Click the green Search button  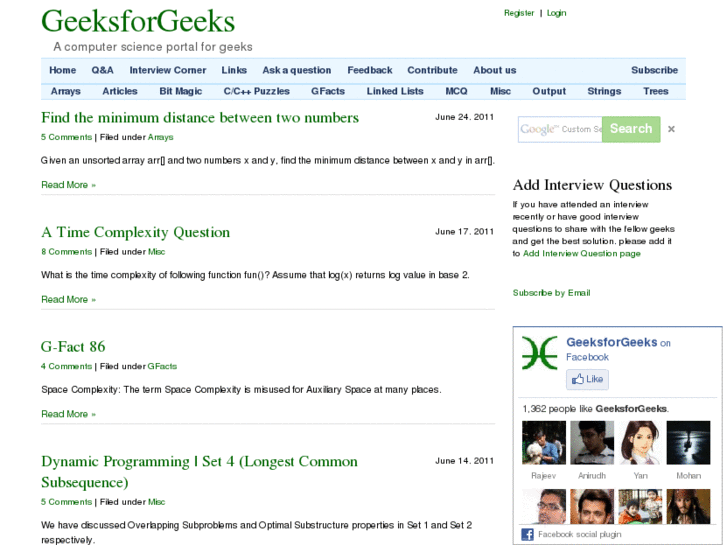(x=631, y=129)
